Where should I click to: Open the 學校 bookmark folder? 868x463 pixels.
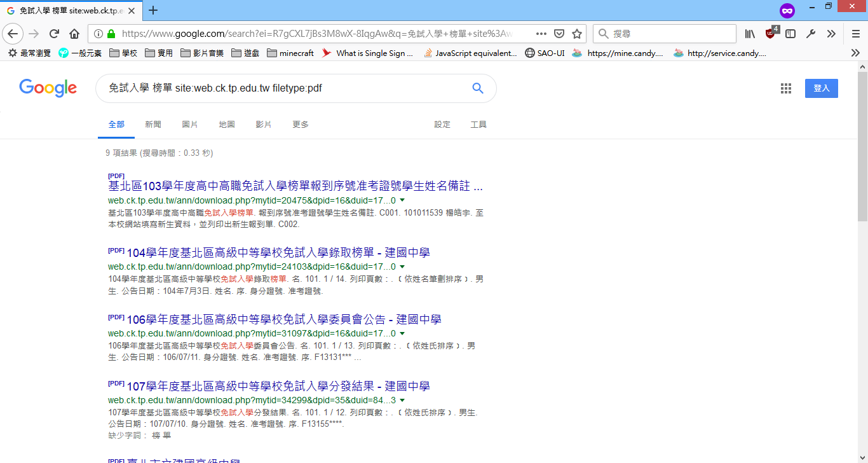pyautogui.click(x=123, y=53)
